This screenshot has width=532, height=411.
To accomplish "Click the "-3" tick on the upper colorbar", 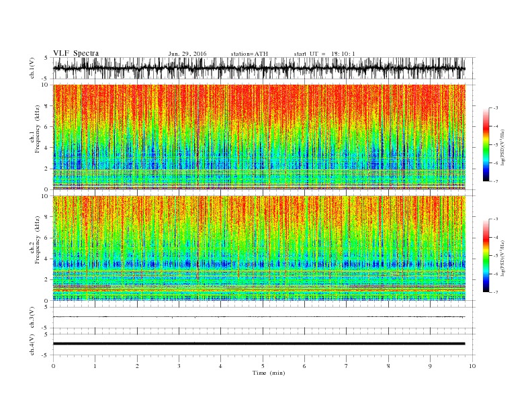I will click(496, 108).
